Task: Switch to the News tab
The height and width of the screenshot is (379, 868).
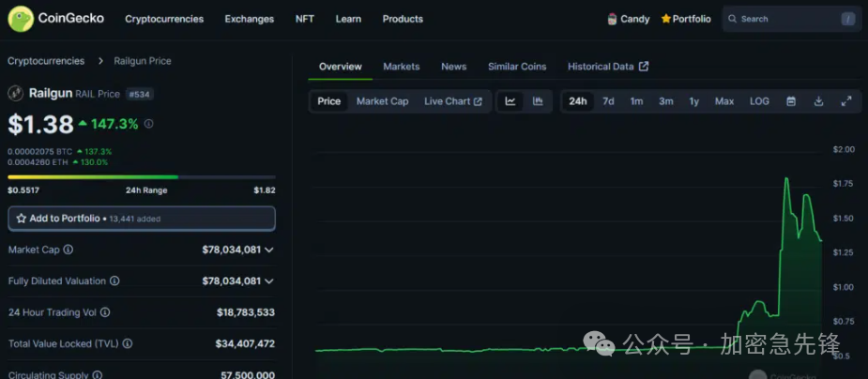Action: pyautogui.click(x=454, y=67)
